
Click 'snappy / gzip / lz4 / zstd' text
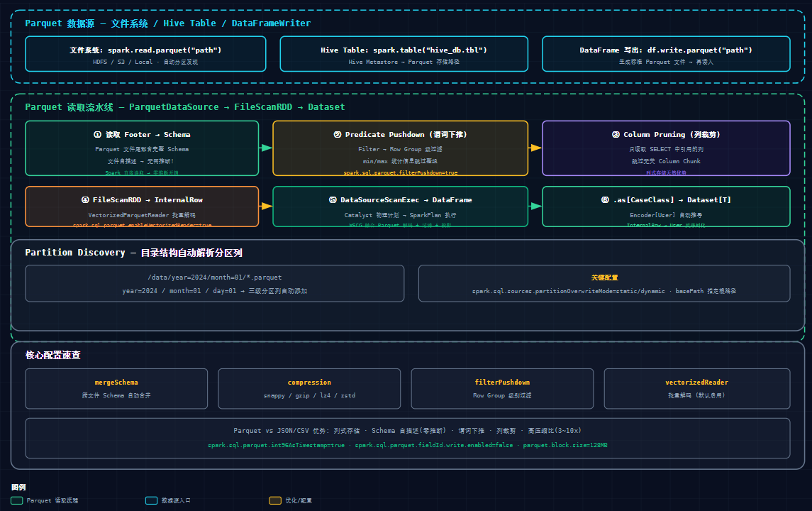click(x=309, y=395)
